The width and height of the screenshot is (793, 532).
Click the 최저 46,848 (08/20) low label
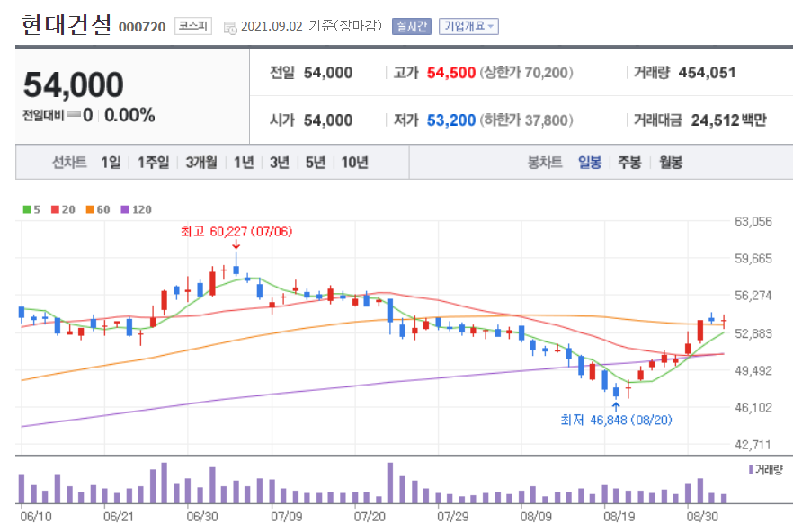pyautogui.click(x=616, y=420)
